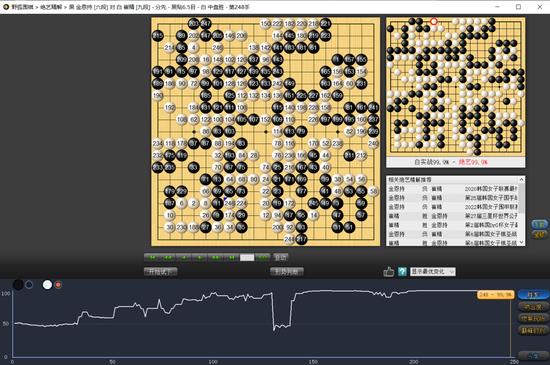Toggle the white stone red radio button in legend
550x365 pixels.
(58, 285)
